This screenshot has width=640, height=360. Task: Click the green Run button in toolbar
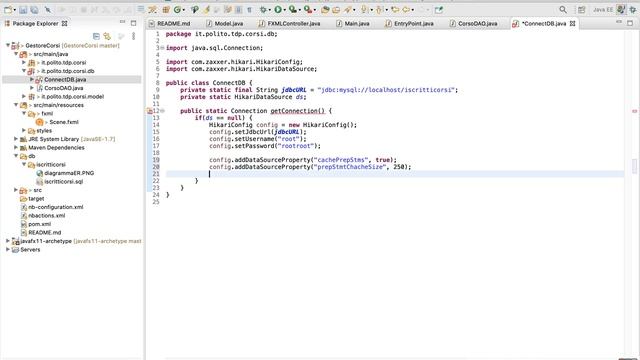point(278,10)
